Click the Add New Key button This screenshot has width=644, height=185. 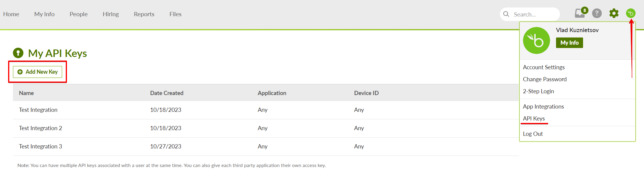click(38, 72)
